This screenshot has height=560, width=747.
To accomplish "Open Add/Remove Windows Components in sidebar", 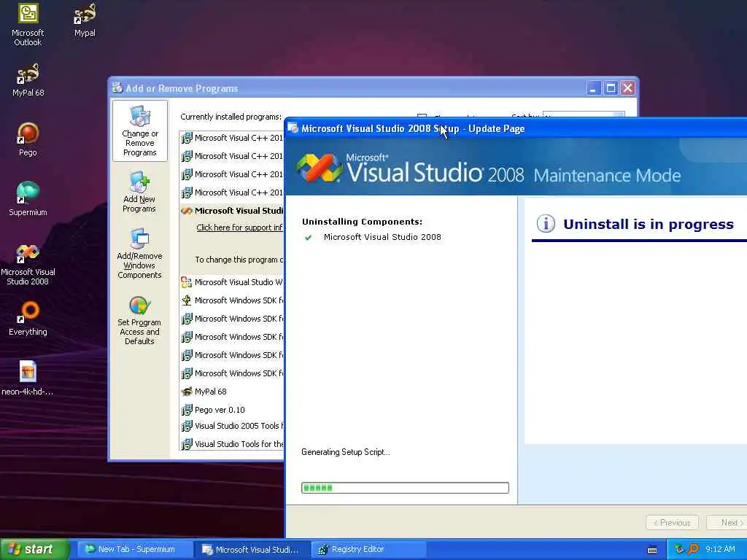I will pos(139,253).
